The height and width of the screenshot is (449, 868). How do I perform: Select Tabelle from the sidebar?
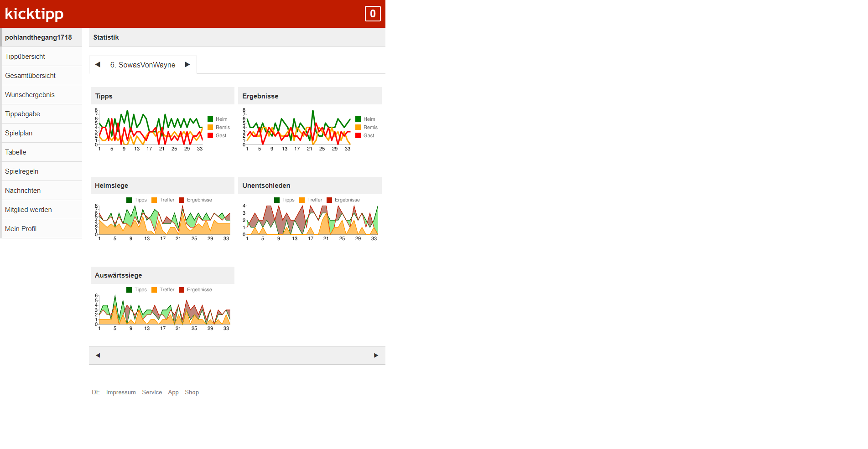[16, 152]
